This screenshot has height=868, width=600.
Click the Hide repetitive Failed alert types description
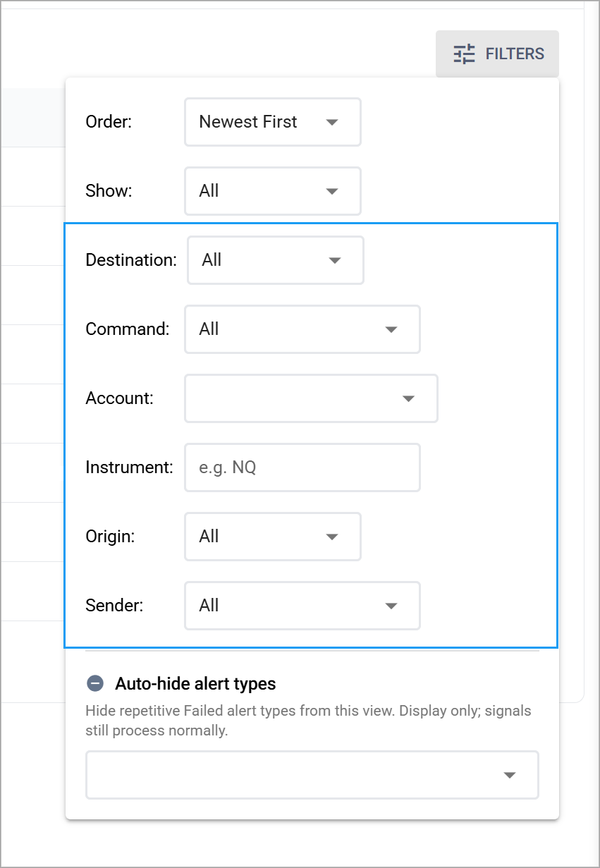pos(308,720)
